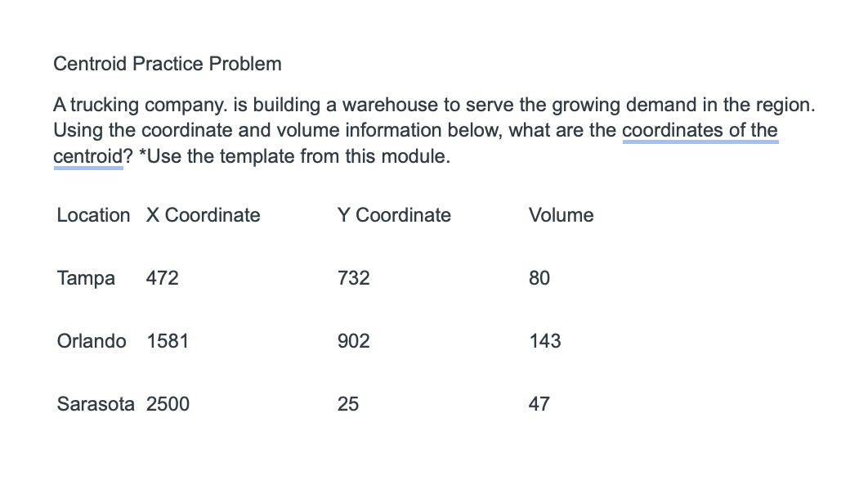The width and height of the screenshot is (868, 499).
Task: Click the 'X Coordinate' column header
Action: [x=204, y=215]
